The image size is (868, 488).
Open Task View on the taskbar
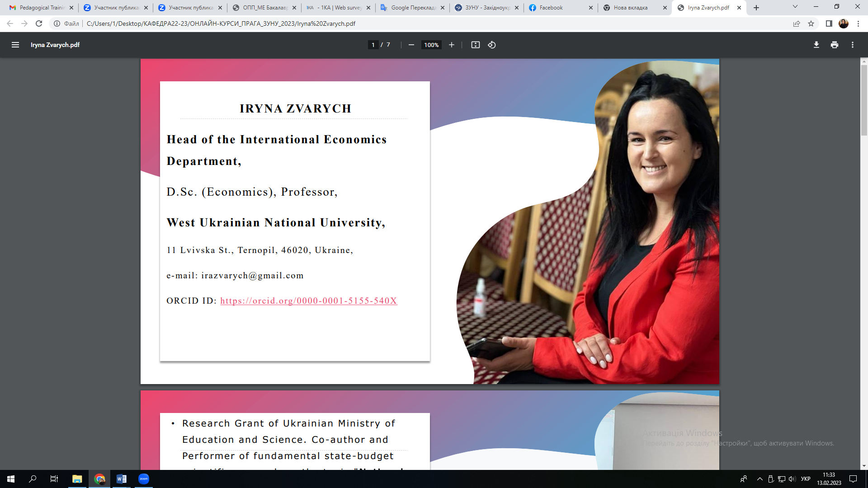click(x=54, y=479)
